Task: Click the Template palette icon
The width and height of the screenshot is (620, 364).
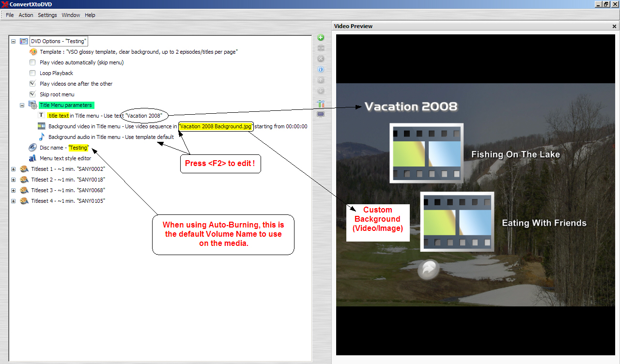Action: point(33,52)
